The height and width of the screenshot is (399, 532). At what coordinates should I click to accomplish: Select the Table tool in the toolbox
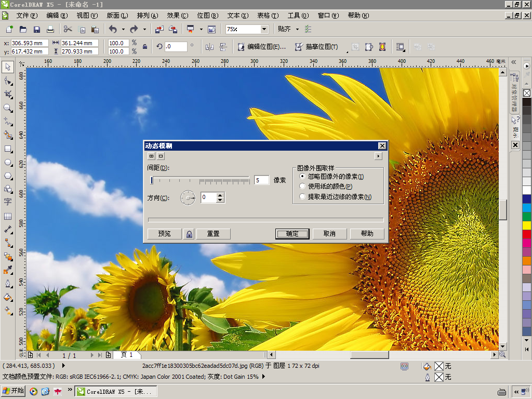point(8,216)
